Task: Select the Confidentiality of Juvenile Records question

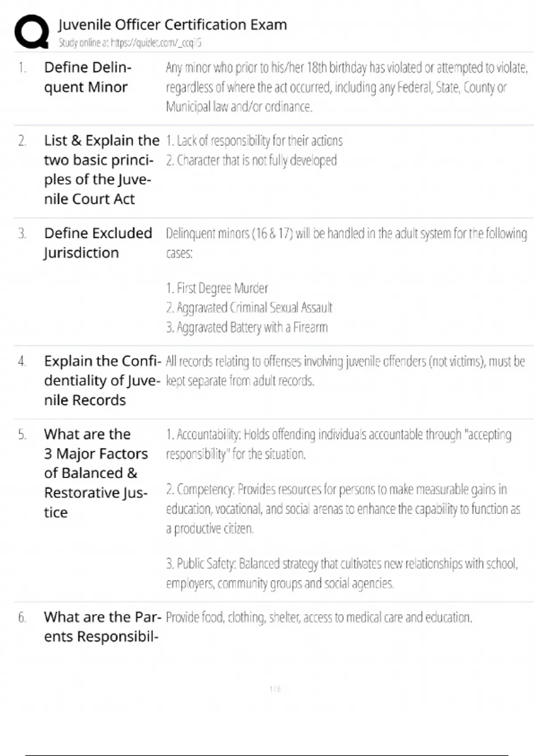Action: (x=102, y=380)
